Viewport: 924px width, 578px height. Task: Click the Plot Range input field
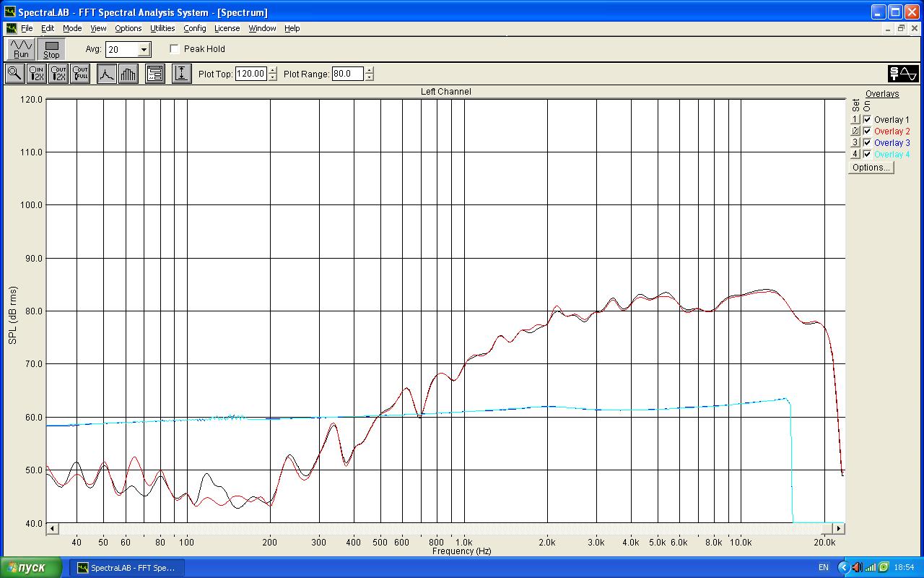click(347, 74)
